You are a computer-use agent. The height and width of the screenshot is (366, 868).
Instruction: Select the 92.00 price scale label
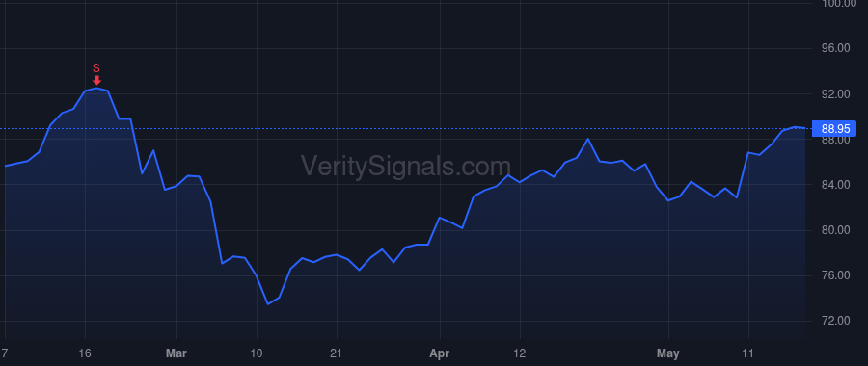click(836, 94)
